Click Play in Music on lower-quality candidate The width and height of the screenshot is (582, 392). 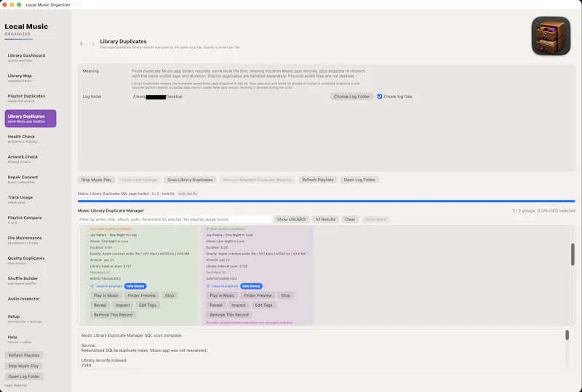pyautogui.click(x=105, y=295)
